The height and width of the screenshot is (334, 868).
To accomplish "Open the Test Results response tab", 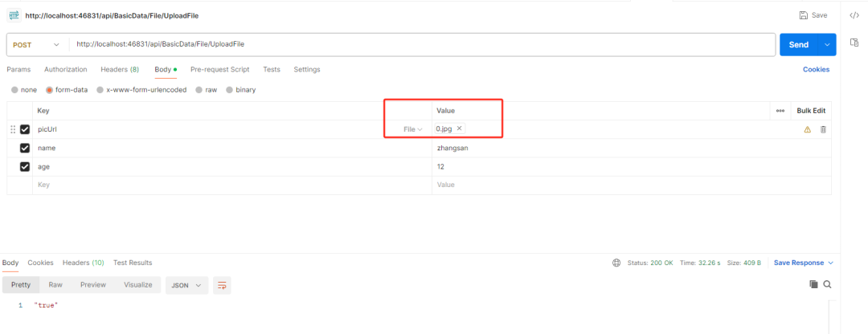I will 133,263.
